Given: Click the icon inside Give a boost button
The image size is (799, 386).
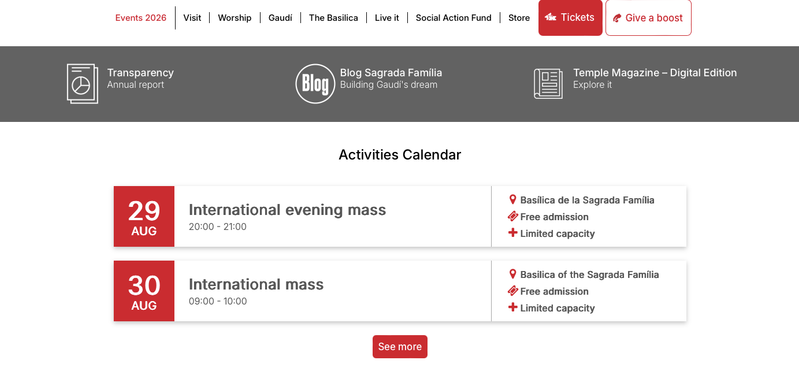Looking at the screenshot, I should pos(617,18).
